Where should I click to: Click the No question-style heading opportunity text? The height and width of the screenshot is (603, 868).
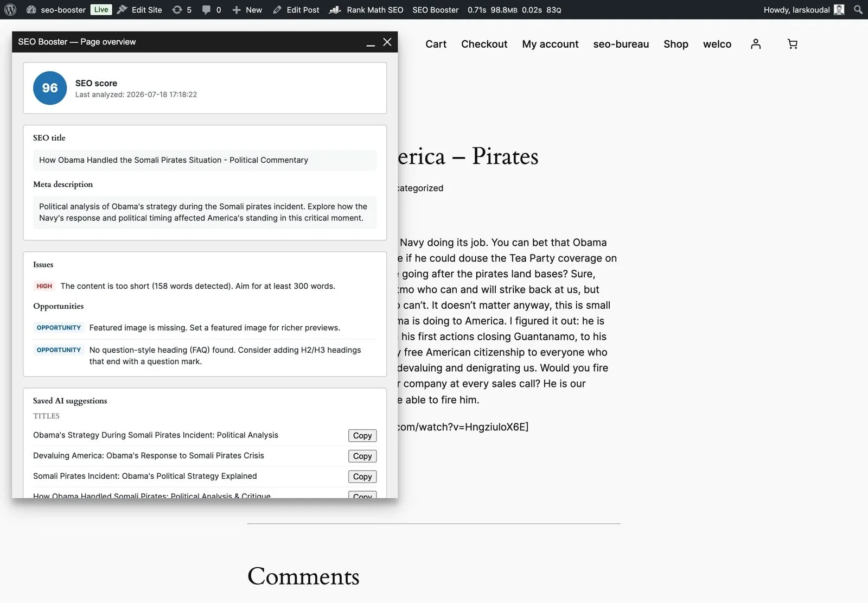point(225,356)
